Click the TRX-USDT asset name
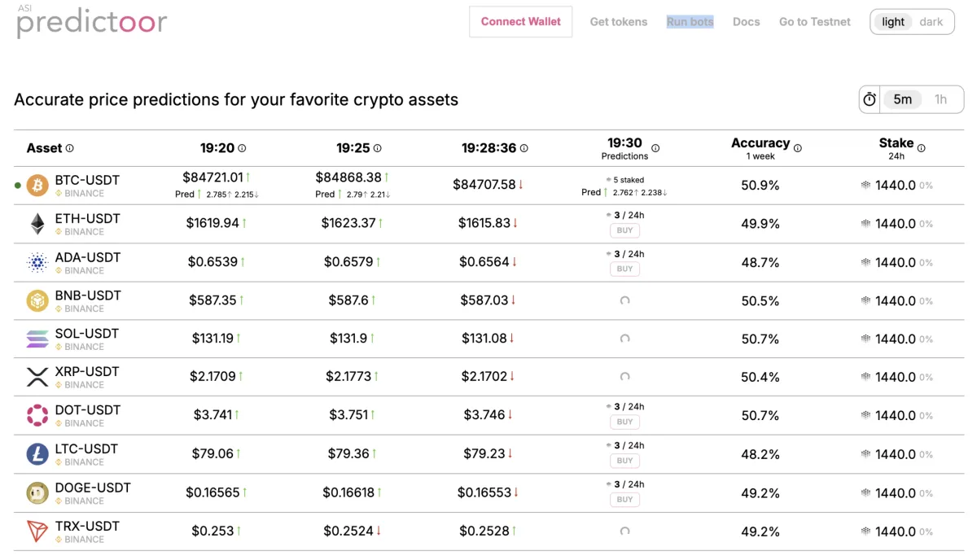The height and width of the screenshot is (560, 977). pyautogui.click(x=87, y=526)
